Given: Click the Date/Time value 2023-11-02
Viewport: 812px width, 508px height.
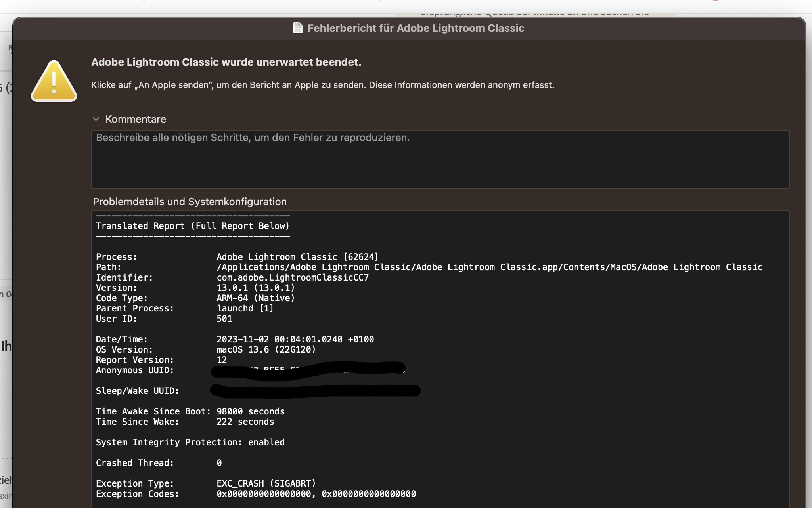Looking at the screenshot, I should pyautogui.click(x=295, y=339).
